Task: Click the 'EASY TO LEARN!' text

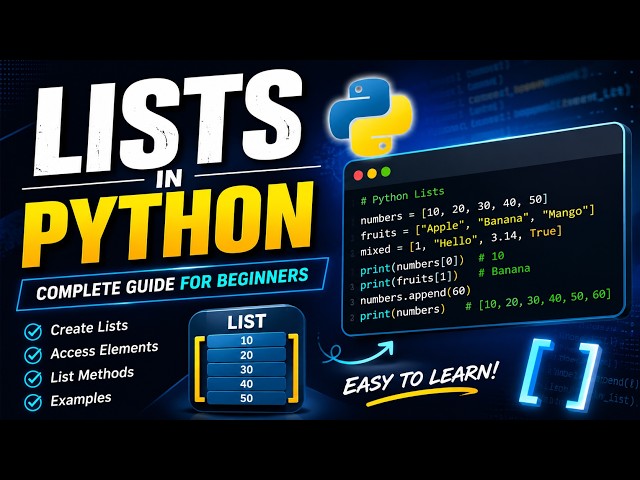Action: pos(420,378)
